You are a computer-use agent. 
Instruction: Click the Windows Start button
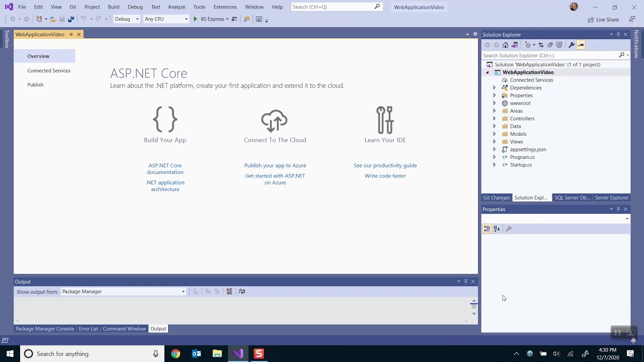[x=10, y=354]
